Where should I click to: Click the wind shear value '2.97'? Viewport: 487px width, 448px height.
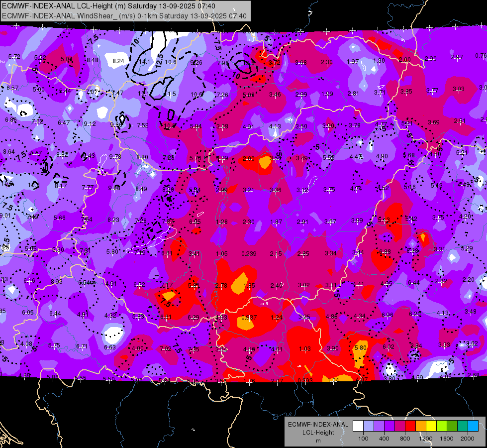point(457,57)
